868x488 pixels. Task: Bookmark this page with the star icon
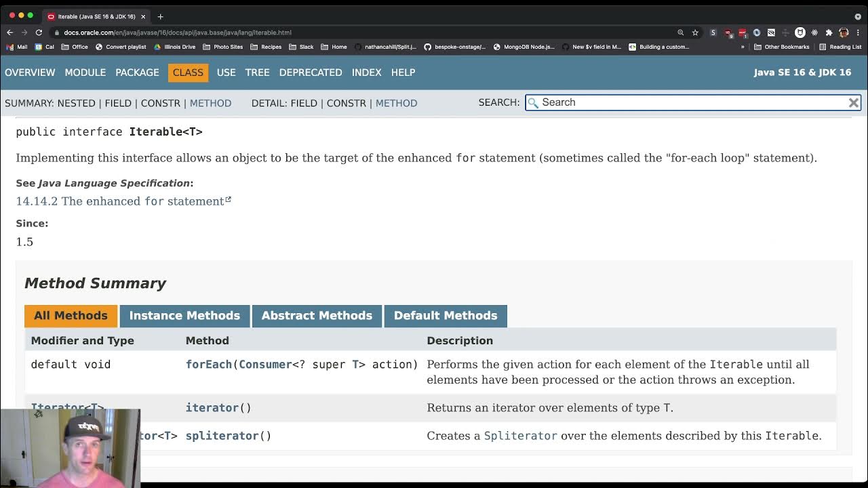(x=695, y=33)
